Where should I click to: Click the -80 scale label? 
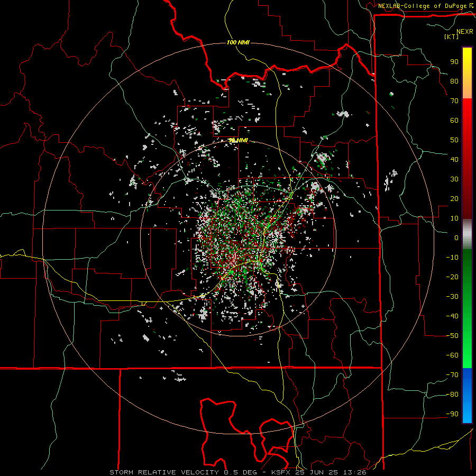452,395
